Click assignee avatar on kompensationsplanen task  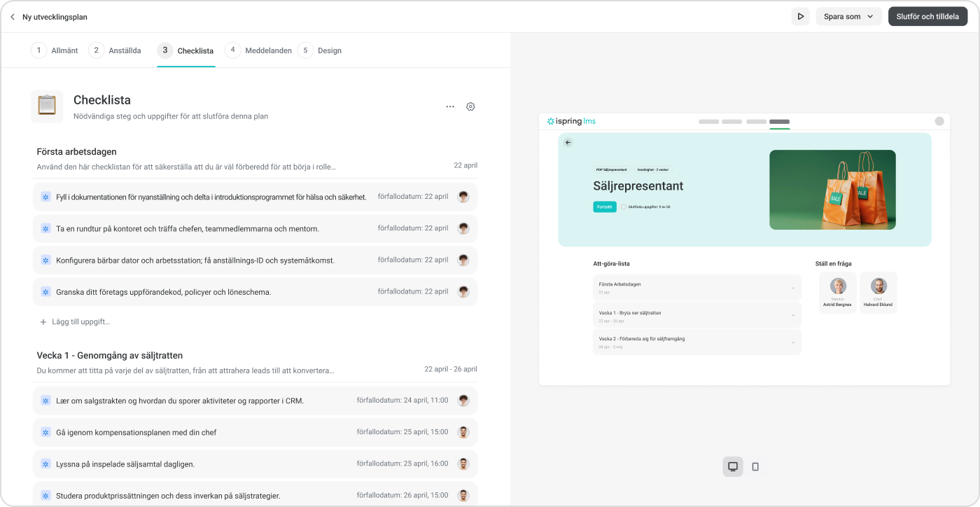point(463,432)
